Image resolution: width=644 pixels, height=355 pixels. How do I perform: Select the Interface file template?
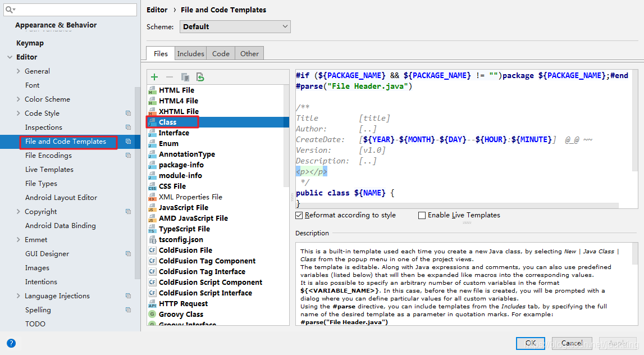173,133
